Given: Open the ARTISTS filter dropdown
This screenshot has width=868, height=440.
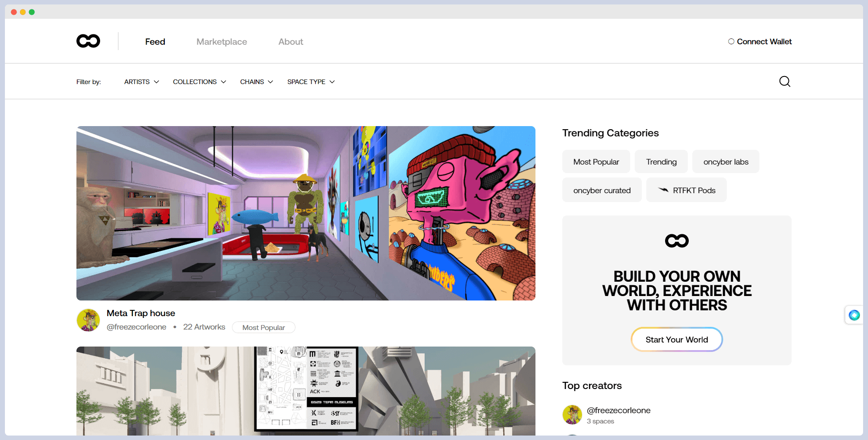Looking at the screenshot, I should (141, 81).
